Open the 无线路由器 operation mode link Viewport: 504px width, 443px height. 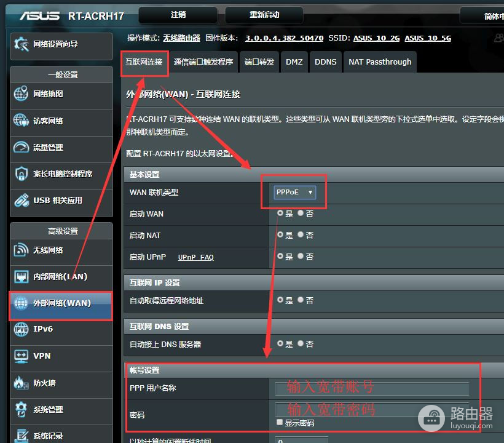[x=181, y=38]
